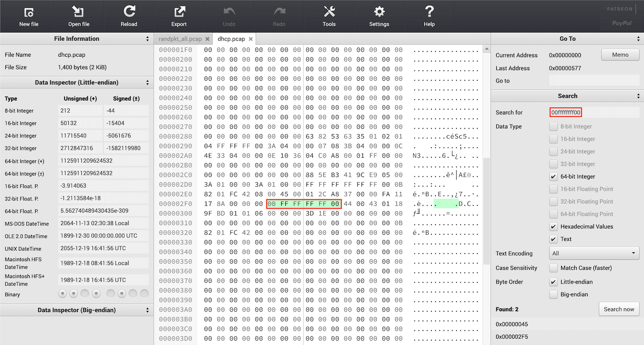Open the Memo dialog

[620, 54]
